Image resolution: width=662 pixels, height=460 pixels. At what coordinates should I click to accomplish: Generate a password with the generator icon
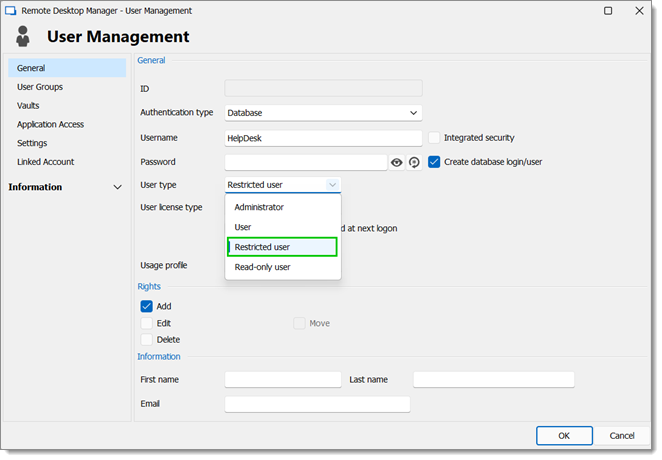coord(414,162)
